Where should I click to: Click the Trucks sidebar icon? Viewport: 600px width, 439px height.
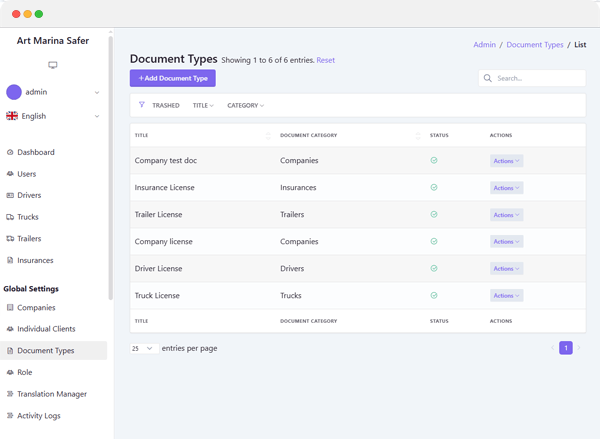(10, 217)
